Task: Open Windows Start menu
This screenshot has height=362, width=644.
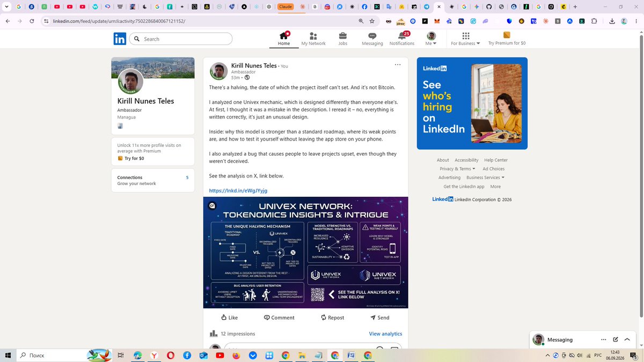Action: pos(8,355)
